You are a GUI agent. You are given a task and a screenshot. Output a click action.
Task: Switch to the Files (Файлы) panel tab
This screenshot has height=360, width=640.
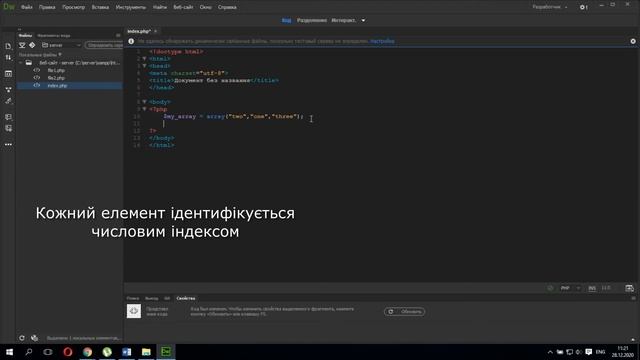point(25,36)
